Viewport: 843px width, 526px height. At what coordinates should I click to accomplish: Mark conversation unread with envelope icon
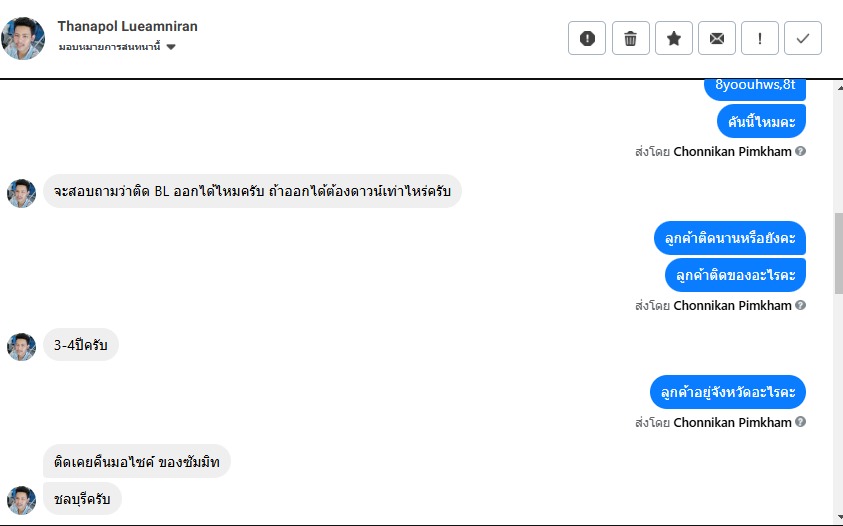click(x=717, y=39)
